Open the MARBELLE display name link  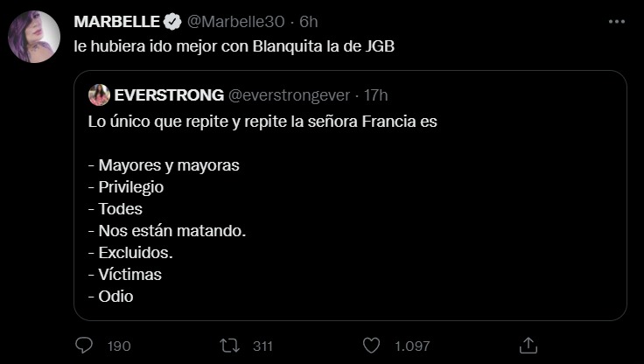[116, 22]
